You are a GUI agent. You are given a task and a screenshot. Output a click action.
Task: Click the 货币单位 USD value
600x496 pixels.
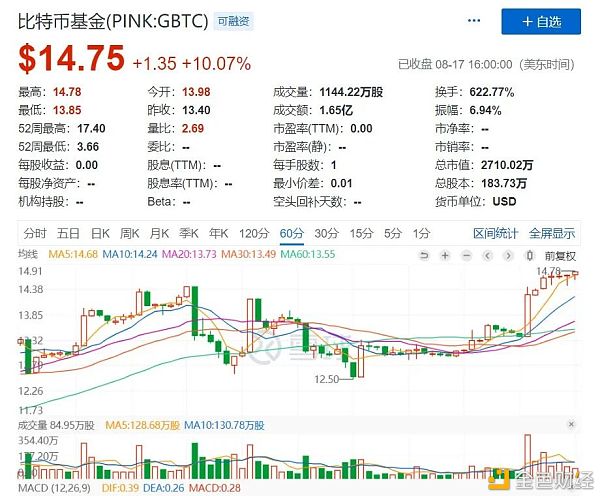504,201
